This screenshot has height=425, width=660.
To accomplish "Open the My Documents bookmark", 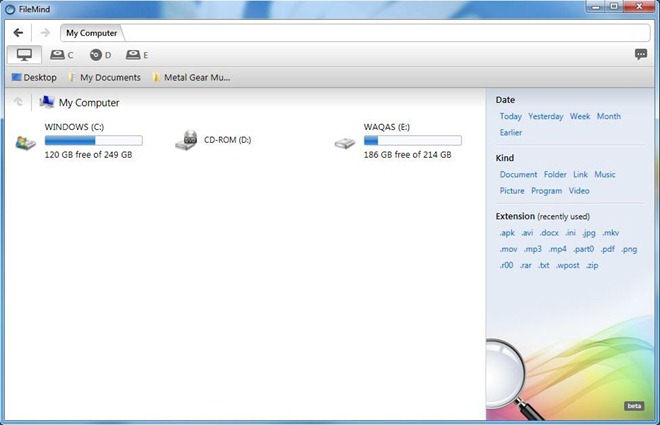I will tap(105, 77).
